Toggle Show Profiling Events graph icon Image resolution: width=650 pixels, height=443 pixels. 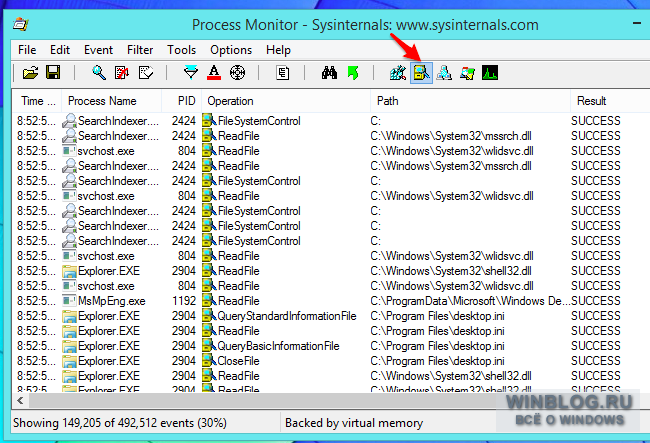[x=490, y=73]
